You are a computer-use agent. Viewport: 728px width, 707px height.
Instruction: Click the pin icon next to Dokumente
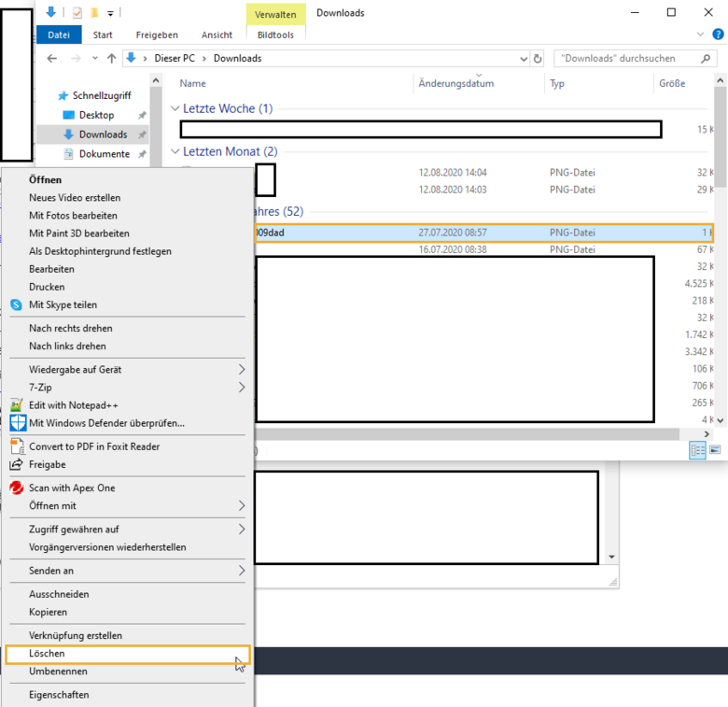tap(142, 154)
